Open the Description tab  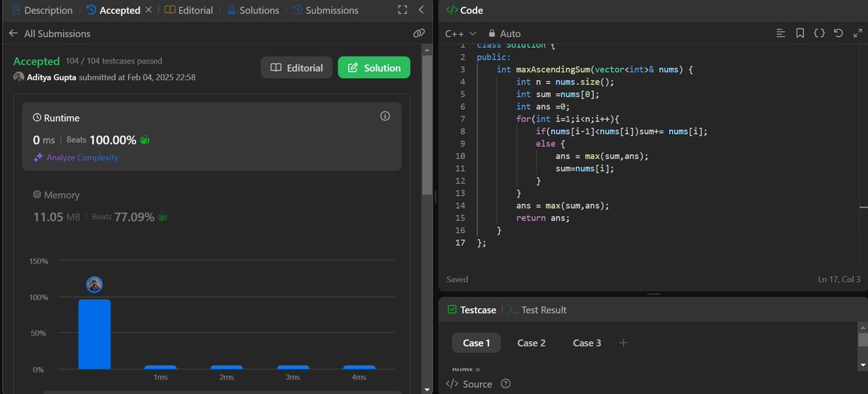pos(43,10)
